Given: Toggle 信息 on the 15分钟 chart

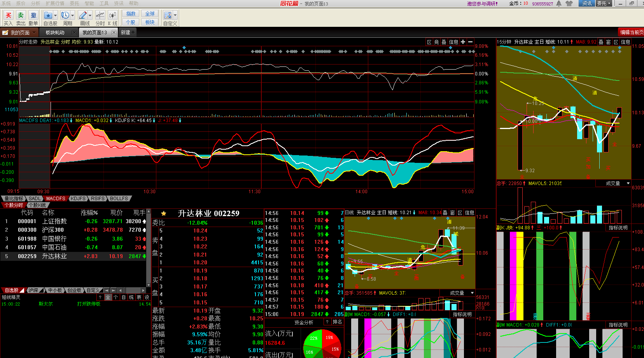Looking at the screenshot, I should tap(625, 42).
